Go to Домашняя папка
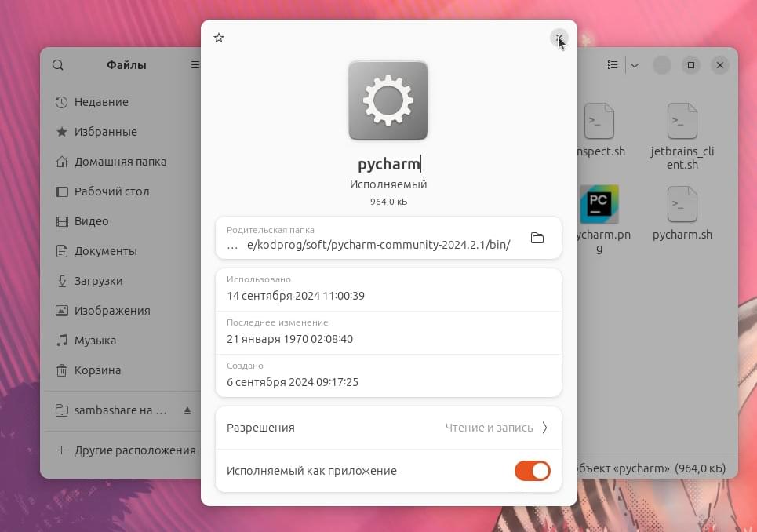 pos(120,162)
